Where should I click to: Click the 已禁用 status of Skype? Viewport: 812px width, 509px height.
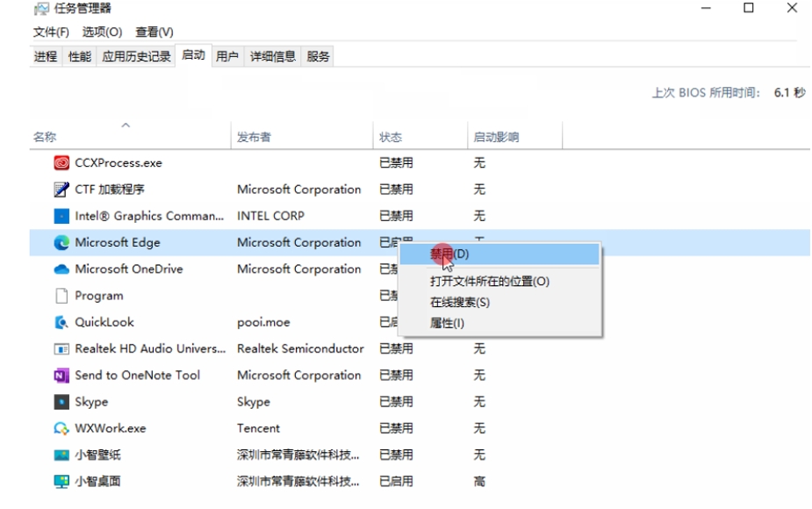click(396, 402)
